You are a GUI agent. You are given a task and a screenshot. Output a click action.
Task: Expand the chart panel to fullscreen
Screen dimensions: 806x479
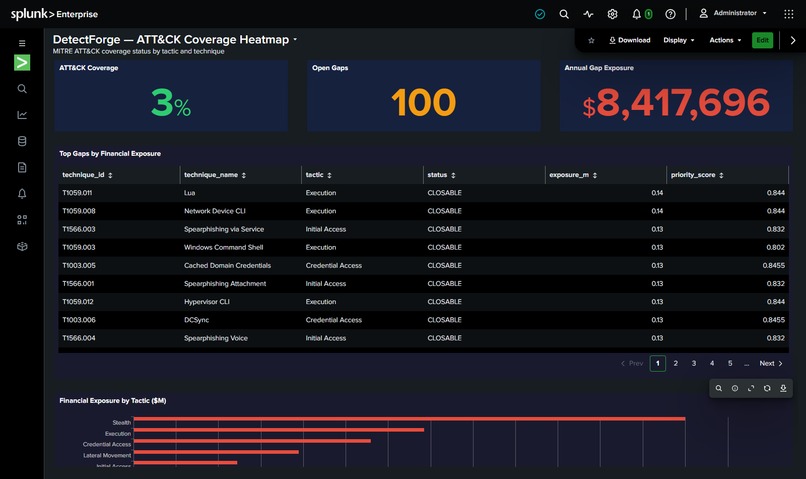tap(751, 389)
